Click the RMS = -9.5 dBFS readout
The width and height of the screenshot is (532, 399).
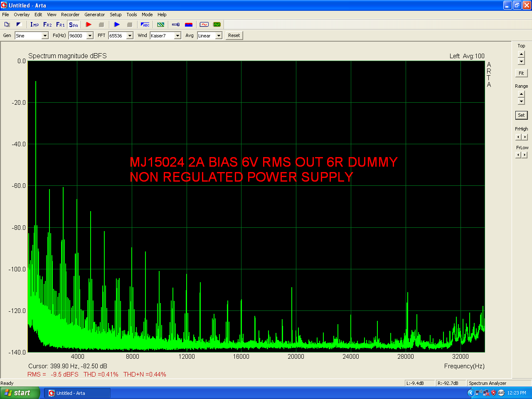(x=53, y=374)
